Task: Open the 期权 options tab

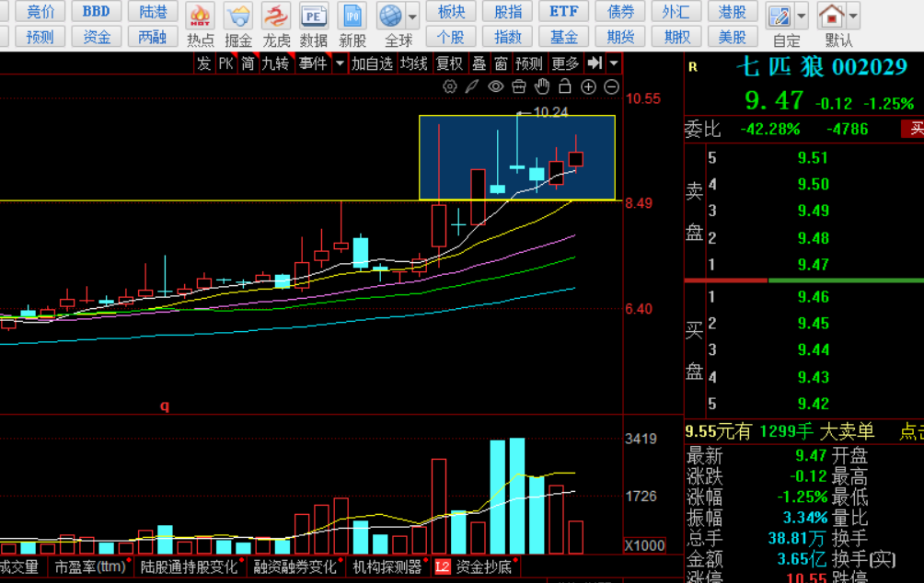Action: 676,37
